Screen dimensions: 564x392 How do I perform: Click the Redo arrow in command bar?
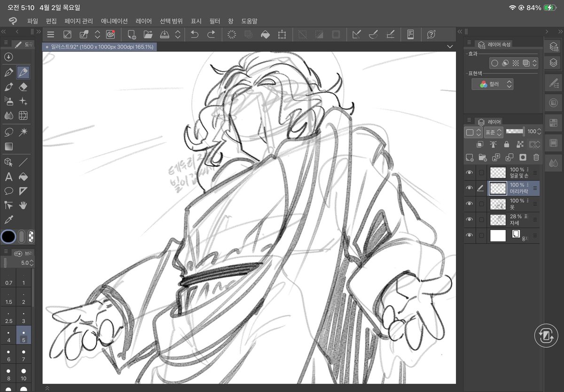(211, 34)
